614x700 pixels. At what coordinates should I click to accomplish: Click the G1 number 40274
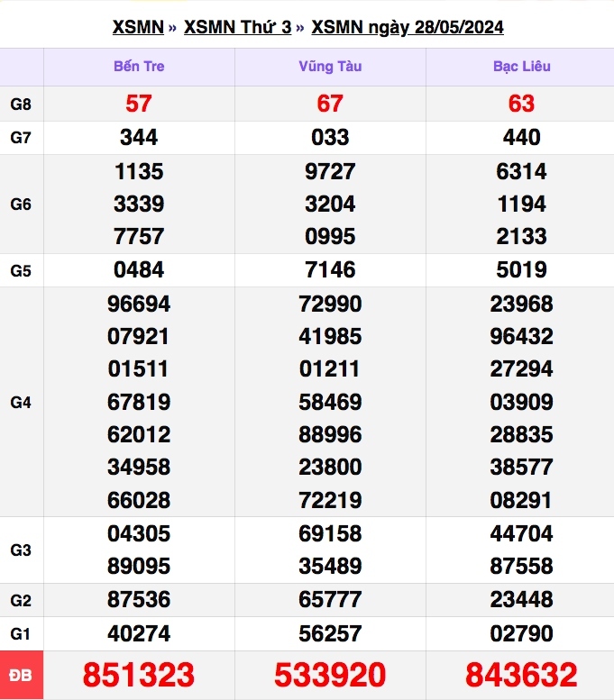[x=139, y=633]
